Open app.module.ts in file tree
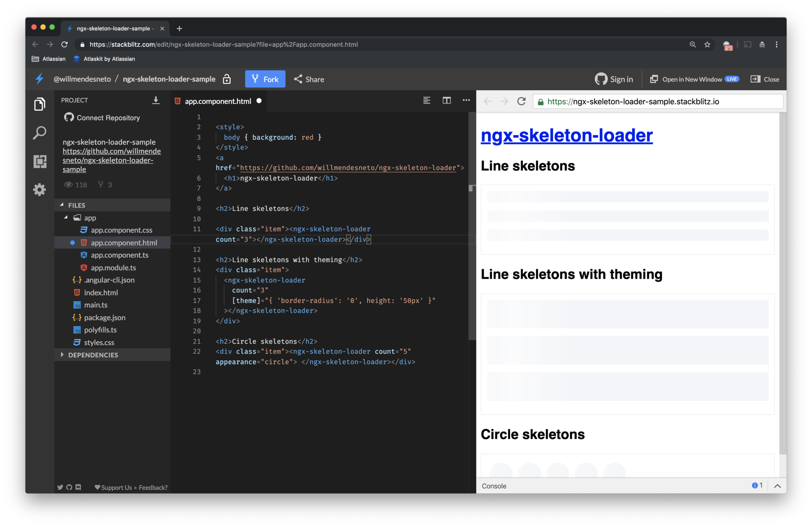This screenshot has height=527, width=812. pyautogui.click(x=113, y=268)
